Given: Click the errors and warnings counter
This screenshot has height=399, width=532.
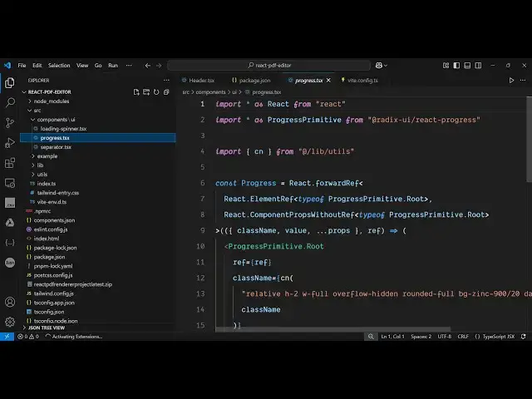Looking at the screenshot, I should [28, 337].
